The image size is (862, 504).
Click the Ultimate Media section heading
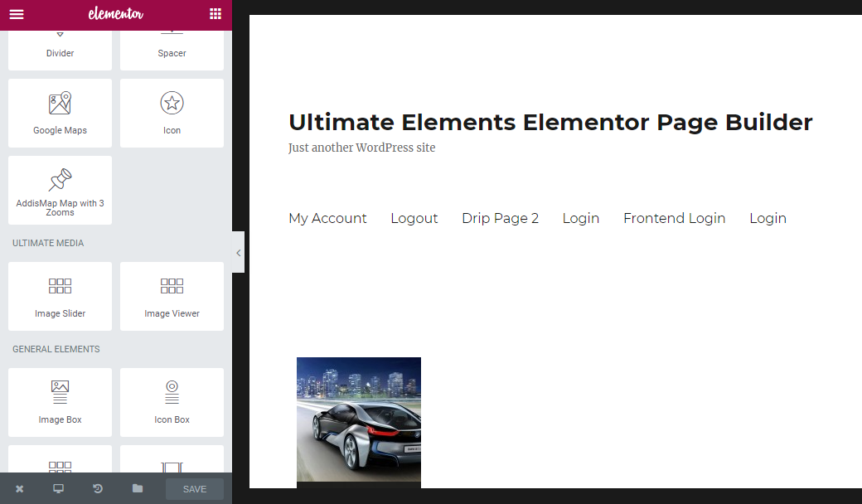pyautogui.click(x=48, y=243)
